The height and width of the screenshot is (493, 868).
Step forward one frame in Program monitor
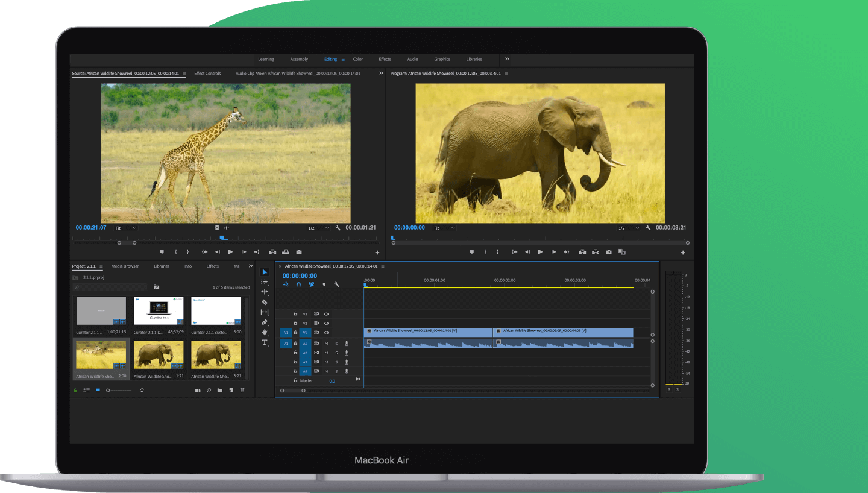pyautogui.click(x=553, y=252)
